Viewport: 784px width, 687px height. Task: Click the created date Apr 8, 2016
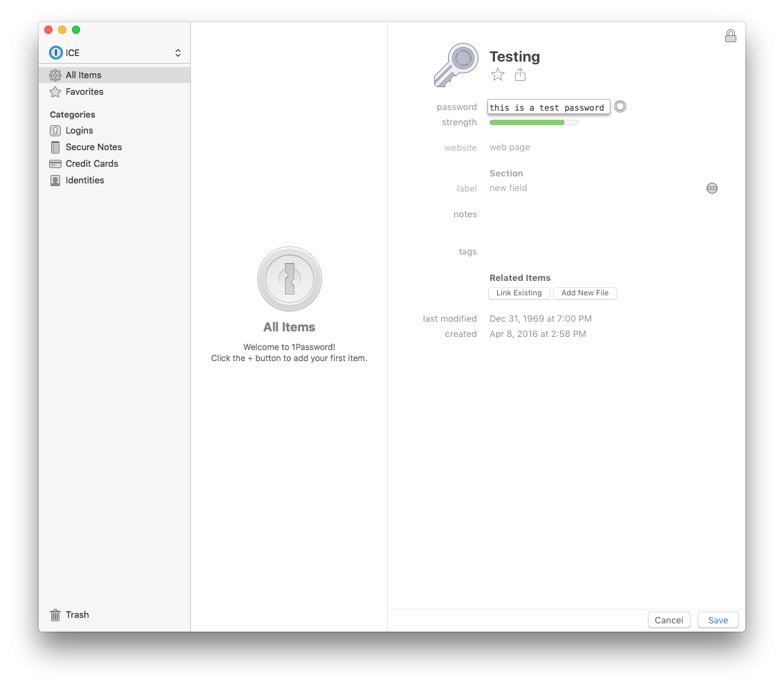537,333
